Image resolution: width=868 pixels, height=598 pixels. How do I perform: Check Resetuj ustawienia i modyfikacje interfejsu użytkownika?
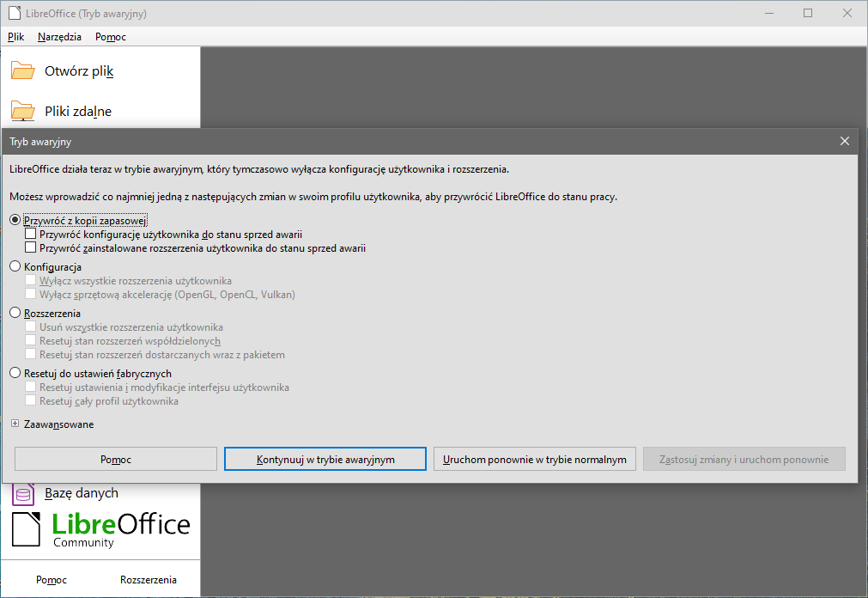click(x=30, y=387)
